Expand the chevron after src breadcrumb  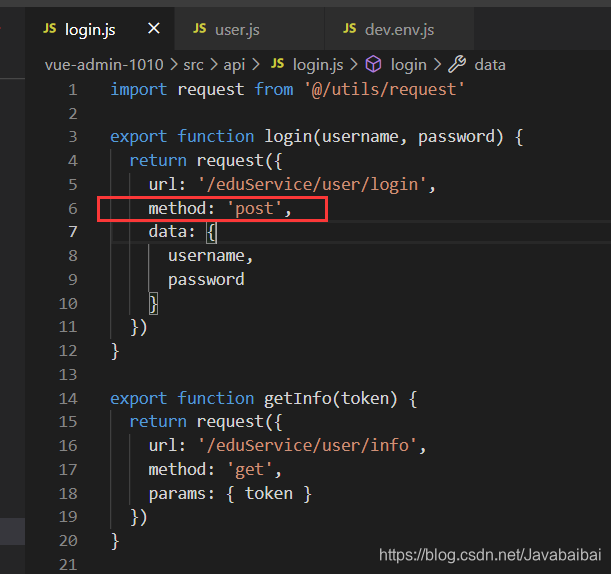click(x=214, y=64)
